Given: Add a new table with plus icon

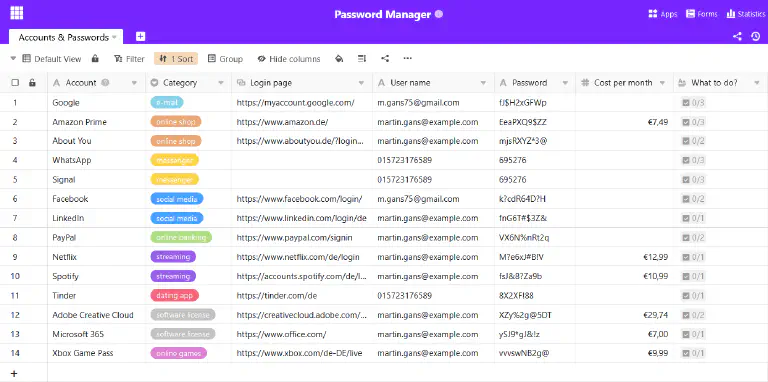Looking at the screenshot, I should tap(141, 36).
